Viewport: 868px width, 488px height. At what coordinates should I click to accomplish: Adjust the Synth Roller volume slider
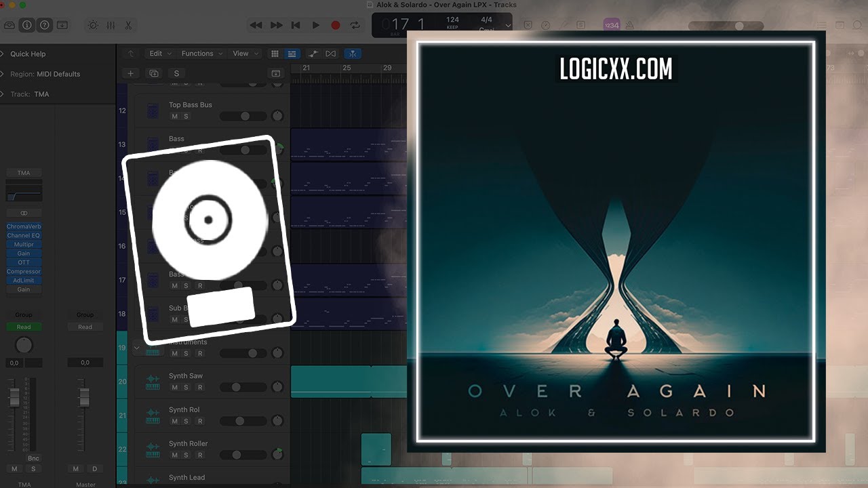pos(243,455)
